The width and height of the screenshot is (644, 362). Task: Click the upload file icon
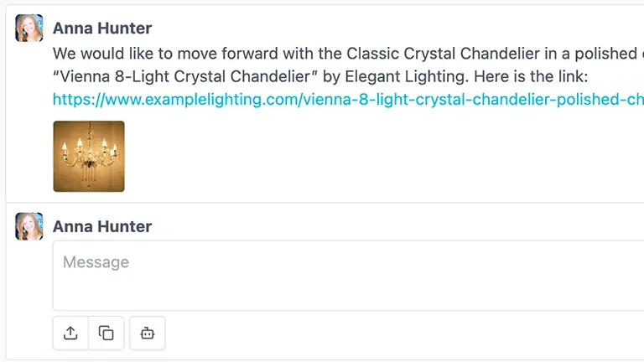pos(70,333)
